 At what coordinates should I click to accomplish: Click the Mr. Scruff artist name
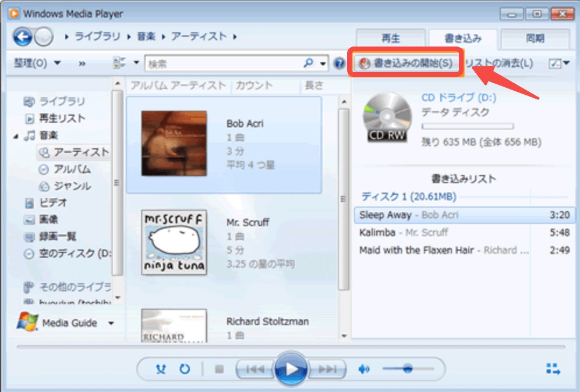point(247,222)
